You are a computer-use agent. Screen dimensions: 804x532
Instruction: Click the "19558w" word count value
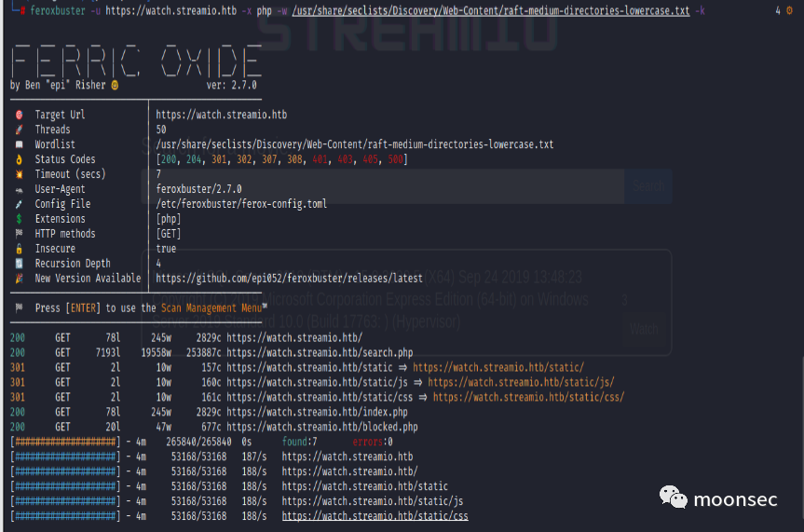[157, 352]
